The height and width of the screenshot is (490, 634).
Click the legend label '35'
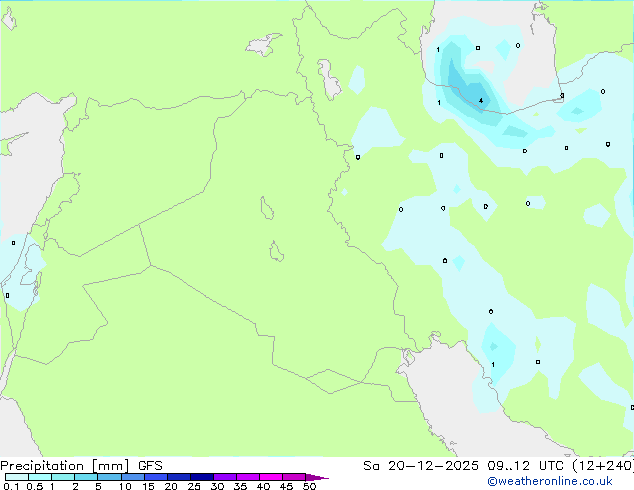240,486
